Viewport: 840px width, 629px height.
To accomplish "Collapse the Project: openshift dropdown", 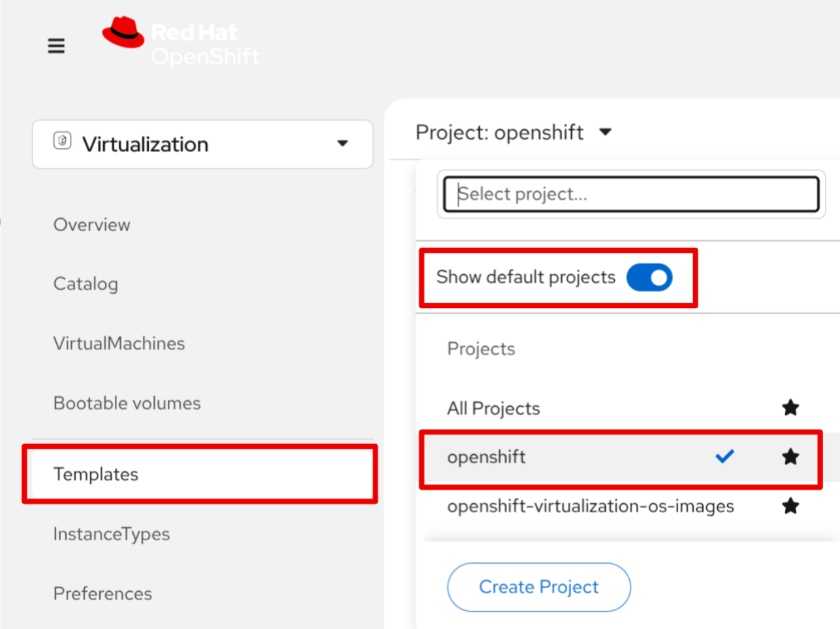I will tap(606, 132).
